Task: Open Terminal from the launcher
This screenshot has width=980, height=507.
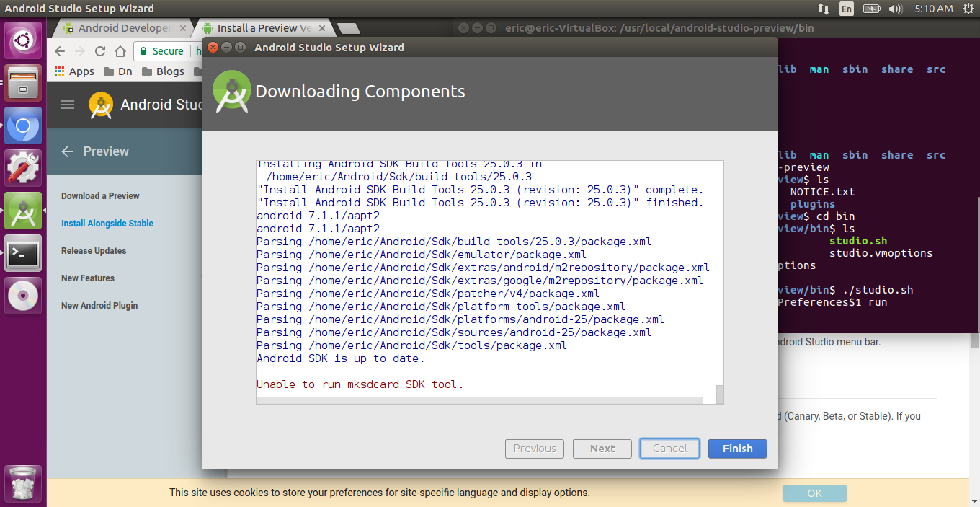Action: tap(23, 253)
